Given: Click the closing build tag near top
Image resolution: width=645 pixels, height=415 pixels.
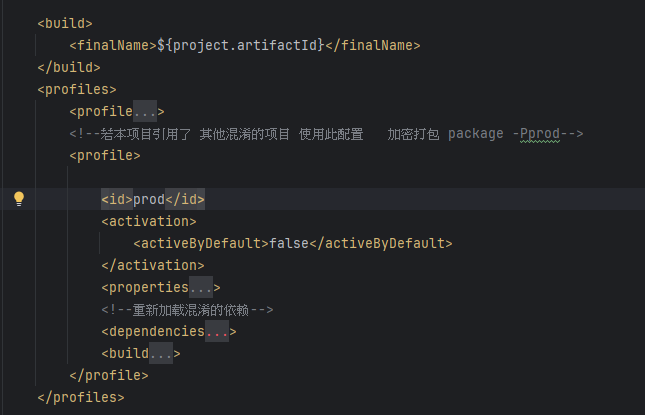Looking at the screenshot, I should pyautogui.click(x=69, y=67).
